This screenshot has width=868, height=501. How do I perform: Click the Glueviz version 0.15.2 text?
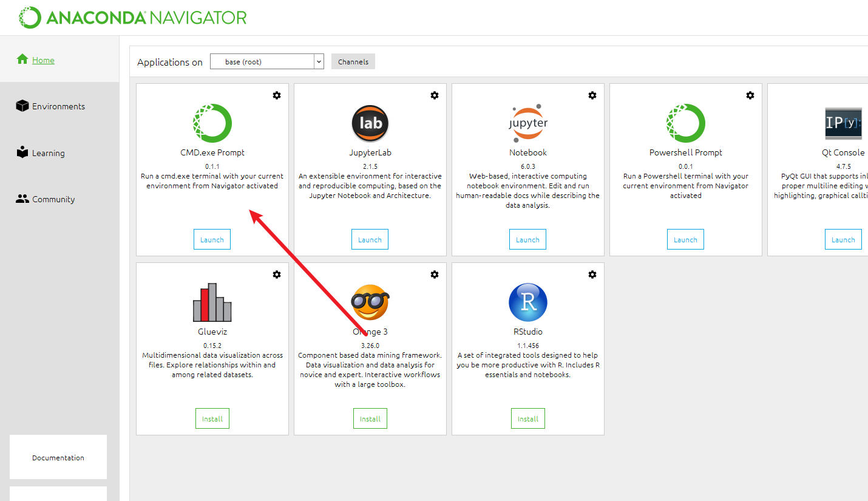coord(212,346)
